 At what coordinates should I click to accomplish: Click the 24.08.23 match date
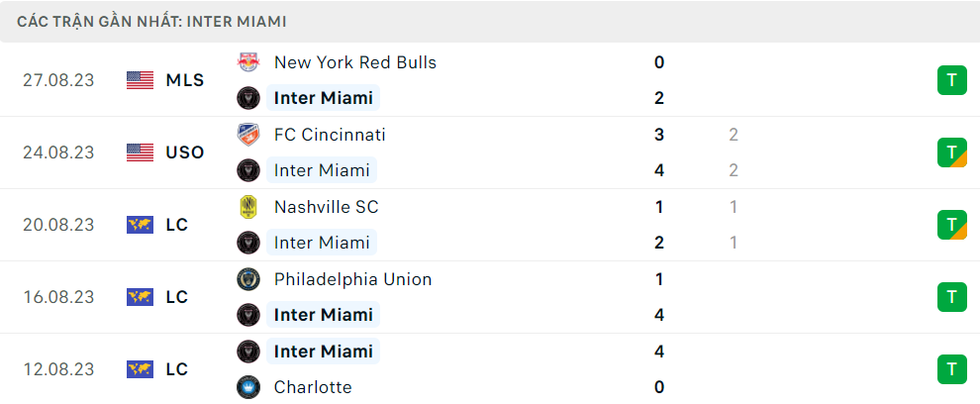58,152
